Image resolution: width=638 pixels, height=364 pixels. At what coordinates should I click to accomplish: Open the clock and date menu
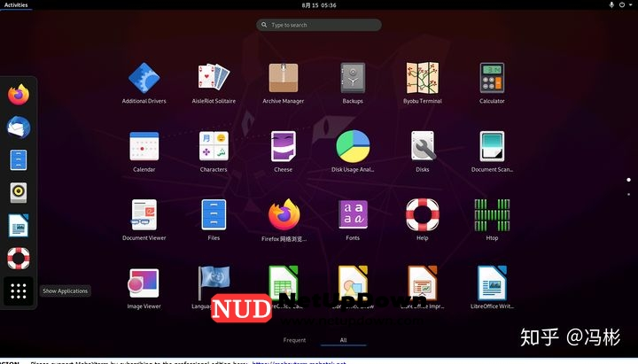[x=319, y=5]
